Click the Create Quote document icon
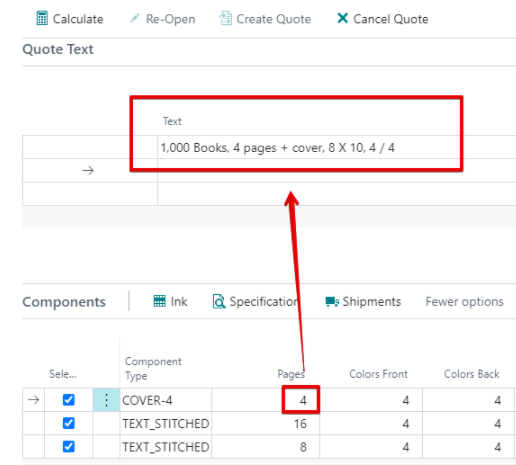The width and height of the screenshot is (516, 465). [225, 18]
